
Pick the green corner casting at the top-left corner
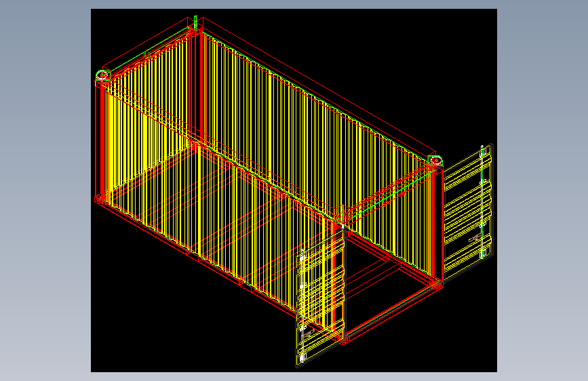[x=103, y=75]
